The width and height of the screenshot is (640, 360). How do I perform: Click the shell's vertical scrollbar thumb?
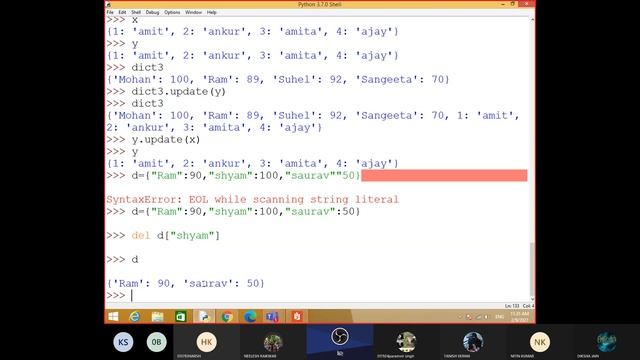pos(532,269)
